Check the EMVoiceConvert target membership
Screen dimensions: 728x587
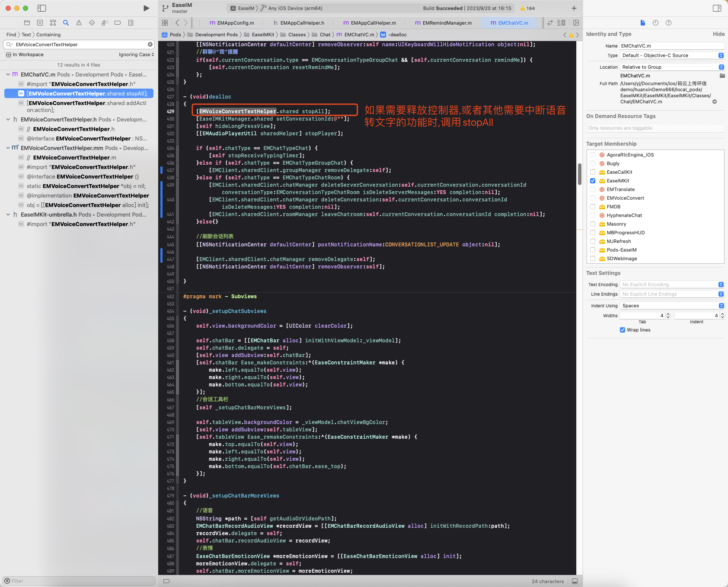pyautogui.click(x=593, y=198)
